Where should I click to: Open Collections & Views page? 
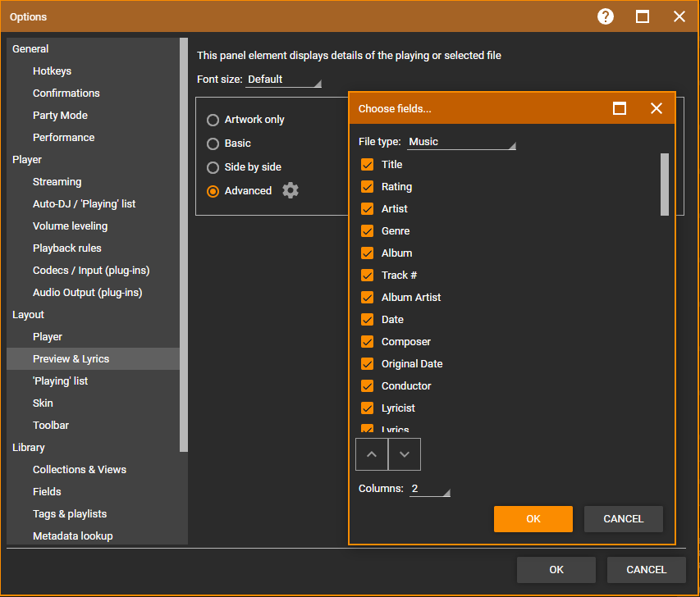(x=80, y=469)
